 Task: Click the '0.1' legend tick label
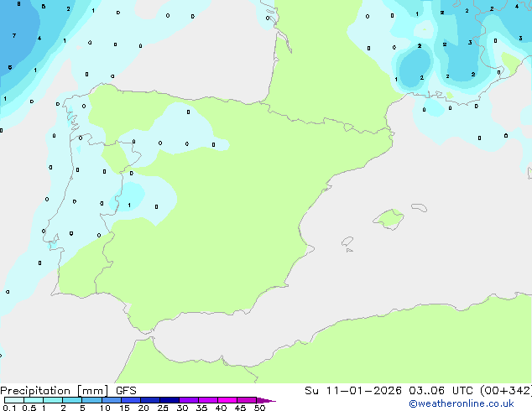point(9,408)
